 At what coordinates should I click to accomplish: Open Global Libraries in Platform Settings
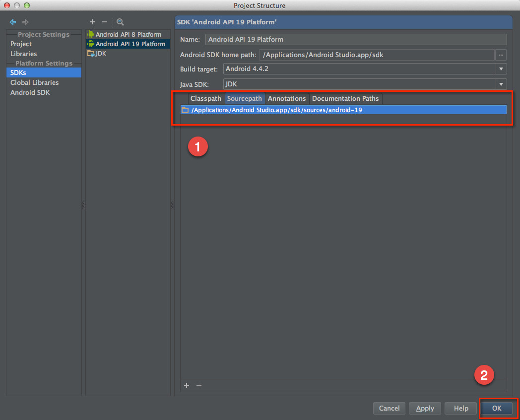(x=34, y=82)
